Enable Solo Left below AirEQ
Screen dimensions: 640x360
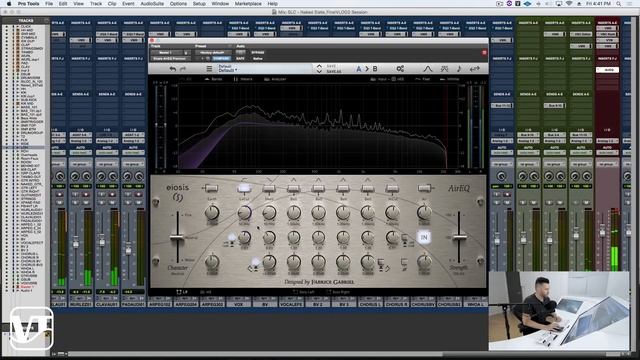(304, 292)
